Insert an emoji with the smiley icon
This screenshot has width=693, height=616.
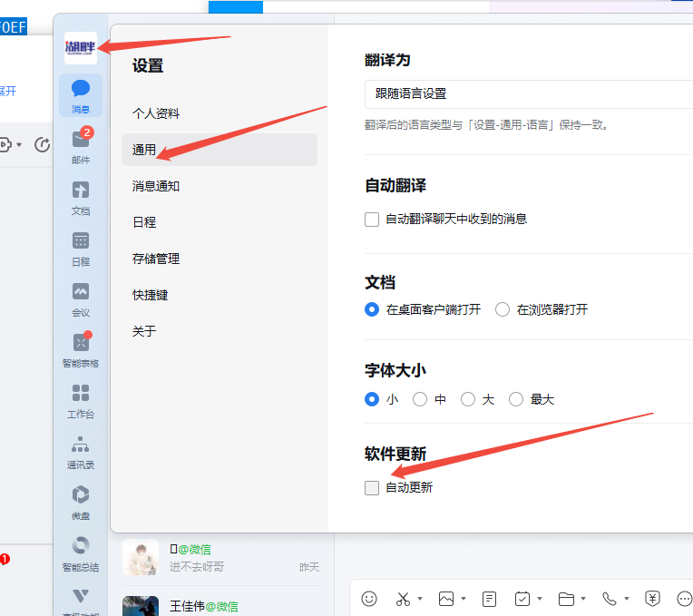[369, 599]
